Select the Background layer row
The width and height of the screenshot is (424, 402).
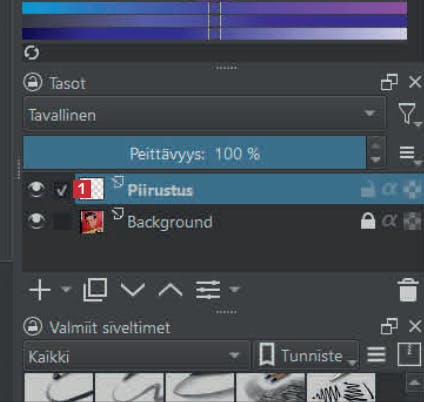click(223, 222)
